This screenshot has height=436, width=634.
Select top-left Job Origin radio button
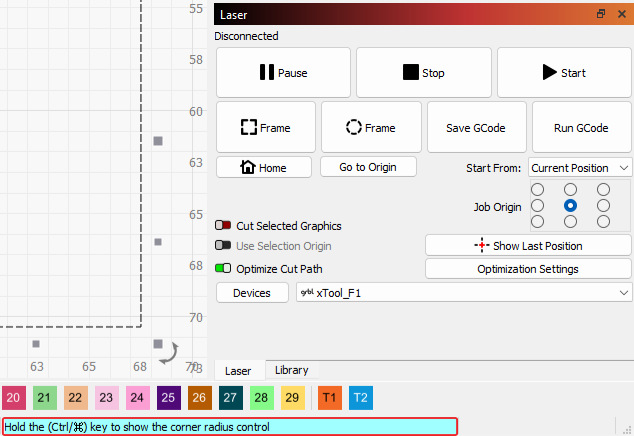click(537, 189)
